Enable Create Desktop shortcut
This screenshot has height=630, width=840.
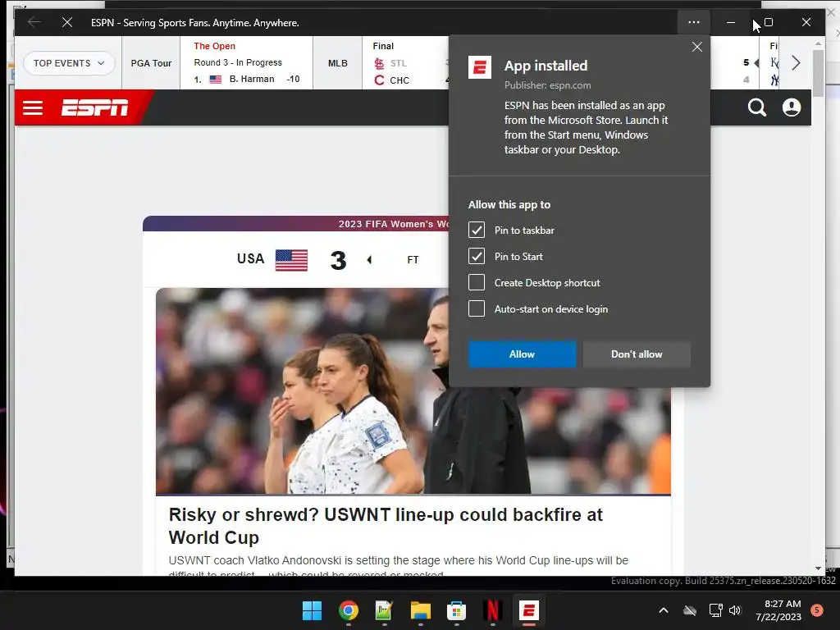point(477,283)
